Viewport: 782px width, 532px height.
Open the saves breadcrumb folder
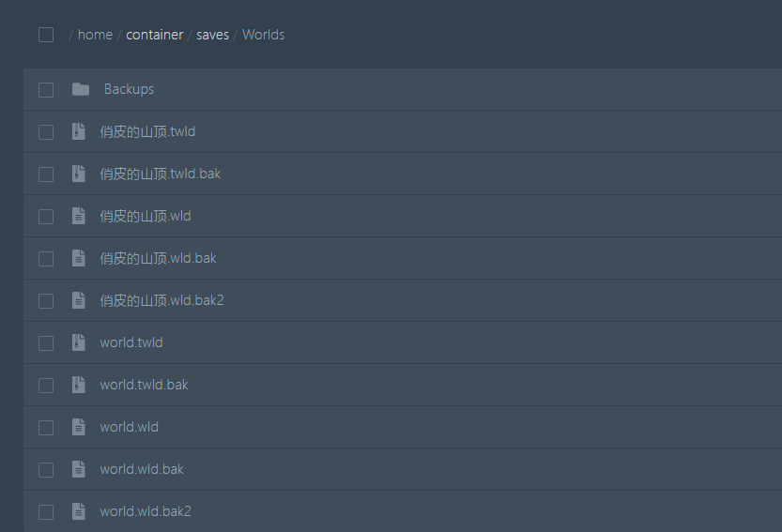point(212,35)
